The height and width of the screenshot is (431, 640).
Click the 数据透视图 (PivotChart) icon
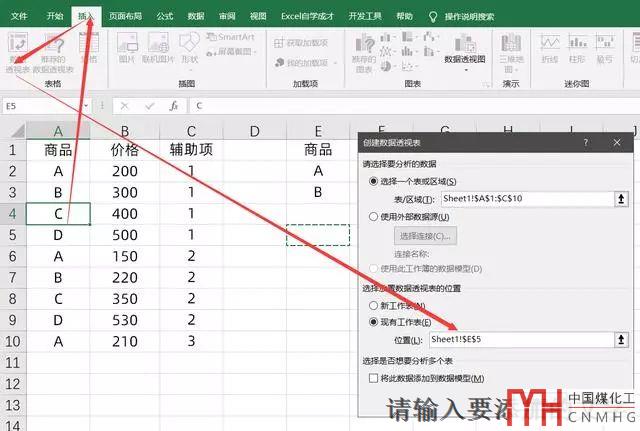point(464,52)
